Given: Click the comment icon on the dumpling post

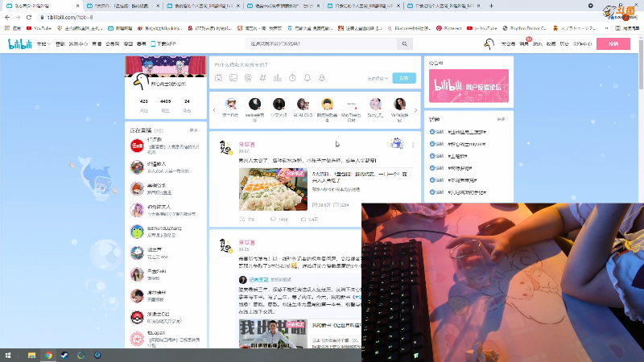Looking at the screenshot, I should (273, 219).
